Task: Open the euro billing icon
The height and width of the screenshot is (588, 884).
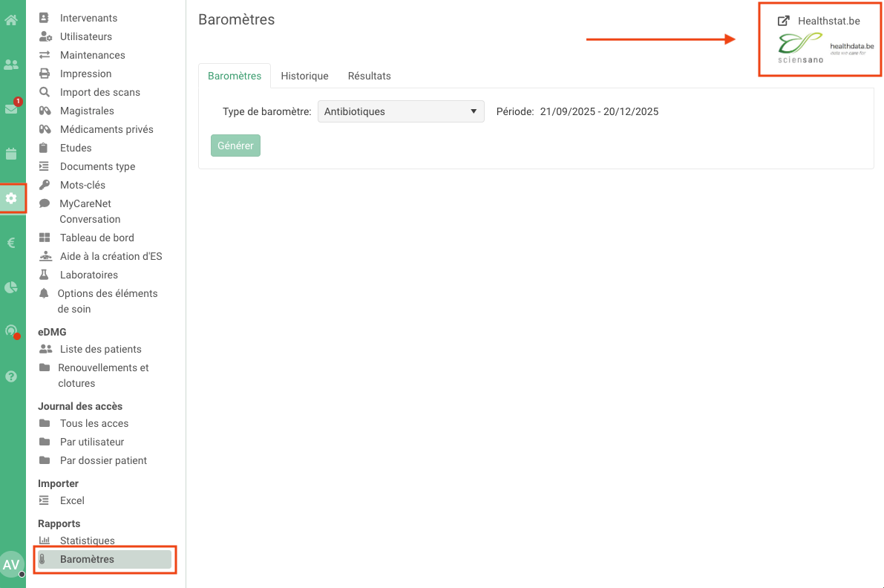Action: tap(11, 243)
